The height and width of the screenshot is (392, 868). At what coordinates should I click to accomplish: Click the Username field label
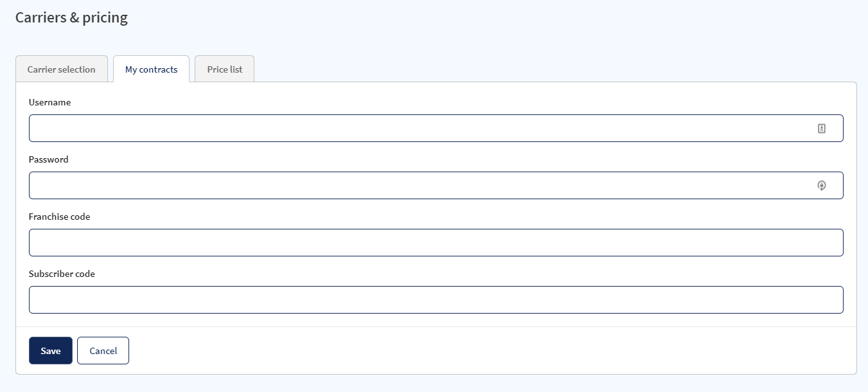coord(49,102)
